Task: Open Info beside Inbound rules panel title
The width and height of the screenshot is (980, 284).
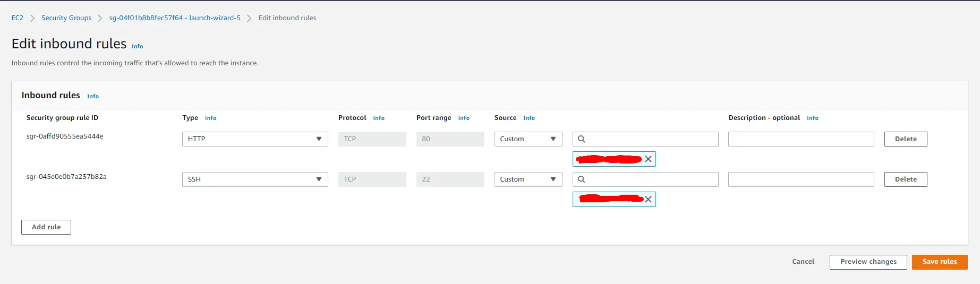Action: pos(93,96)
